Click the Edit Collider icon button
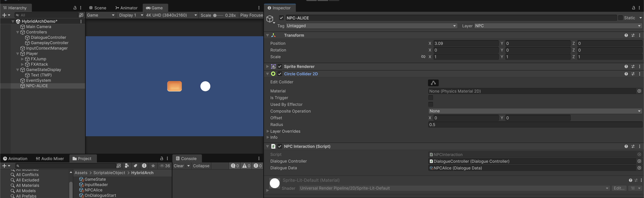Viewport: 644px width, 198px height. pyautogui.click(x=433, y=83)
